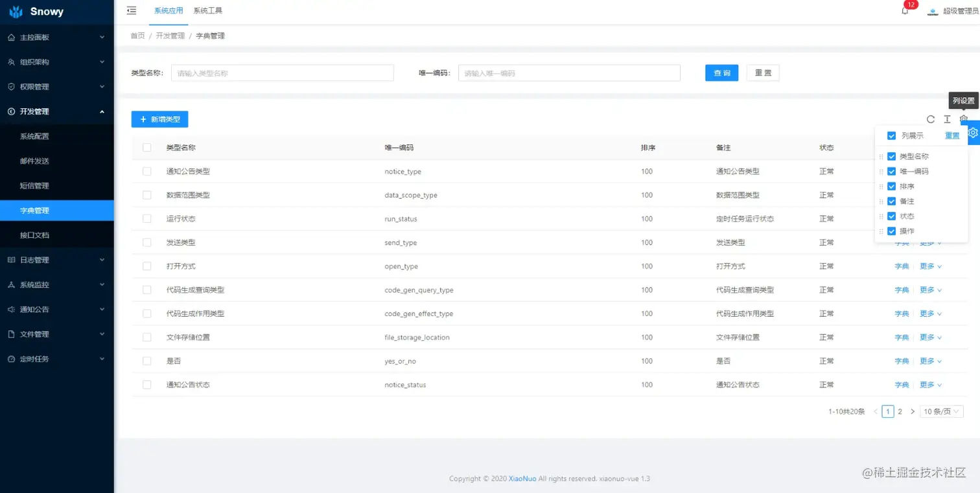This screenshot has width=980, height=493.
Task: Go to page 2 in pagination
Action: (900, 411)
